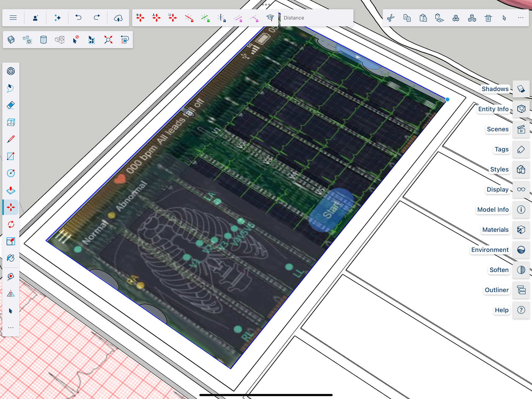Open the hamburger main menu

coord(13,18)
